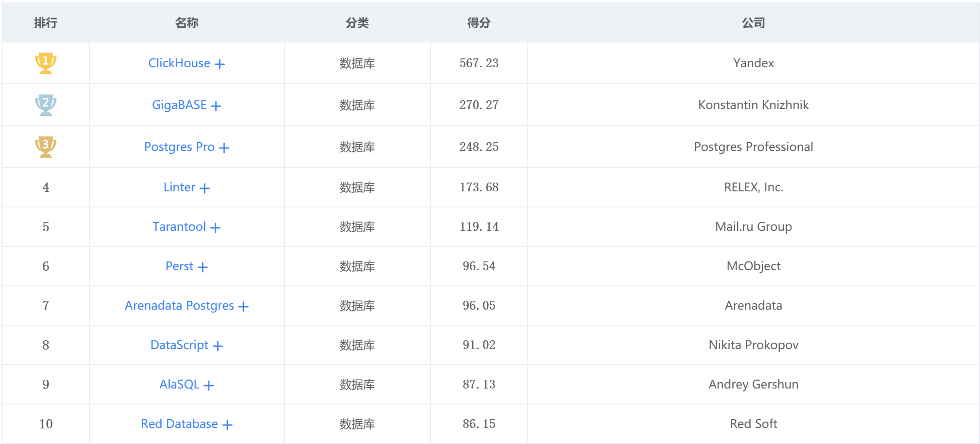980x444 pixels.
Task: Select the 排行 column header
Action: pos(45,22)
